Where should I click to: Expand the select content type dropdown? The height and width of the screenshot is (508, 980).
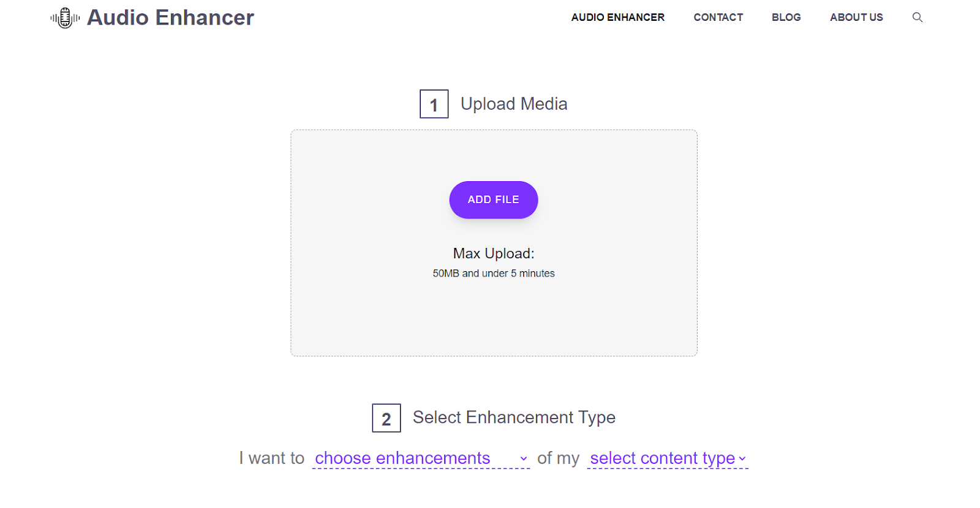[x=667, y=458]
